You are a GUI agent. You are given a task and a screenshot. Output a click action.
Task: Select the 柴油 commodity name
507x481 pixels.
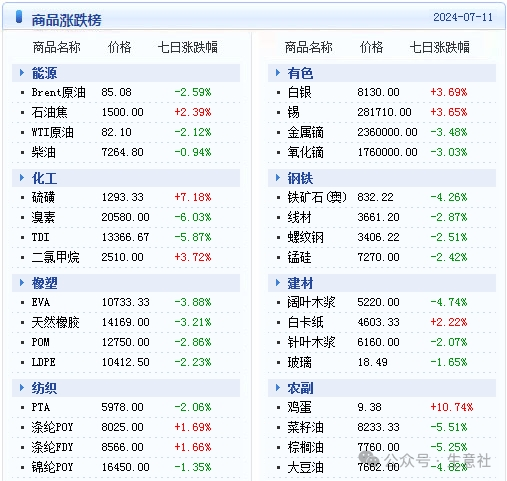[x=44, y=152]
